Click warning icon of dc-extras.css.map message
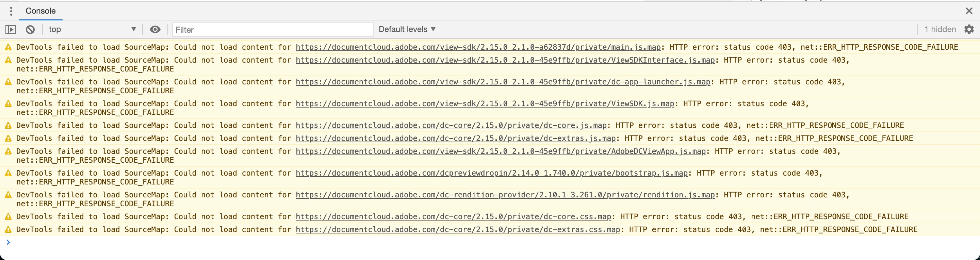The width and height of the screenshot is (980, 260). tap(8, 230)
